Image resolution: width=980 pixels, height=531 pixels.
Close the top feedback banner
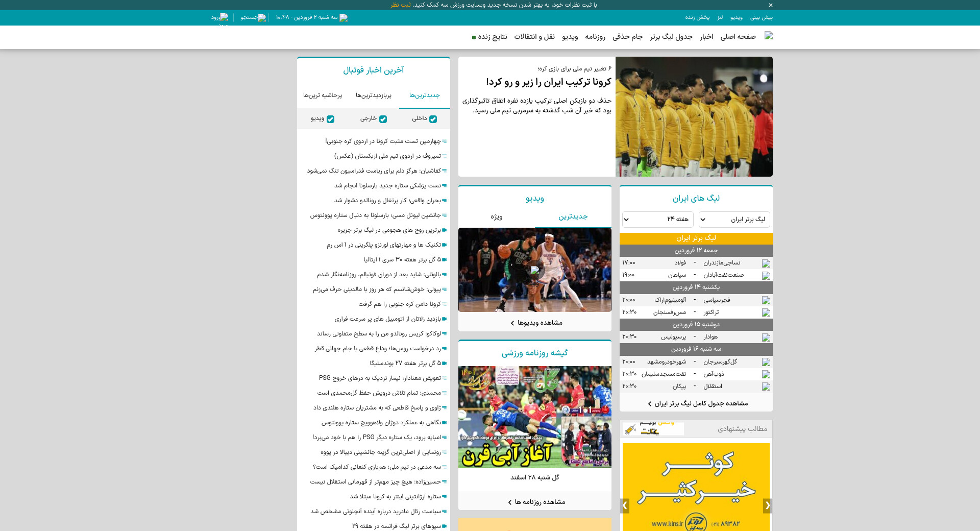(771, 5)
